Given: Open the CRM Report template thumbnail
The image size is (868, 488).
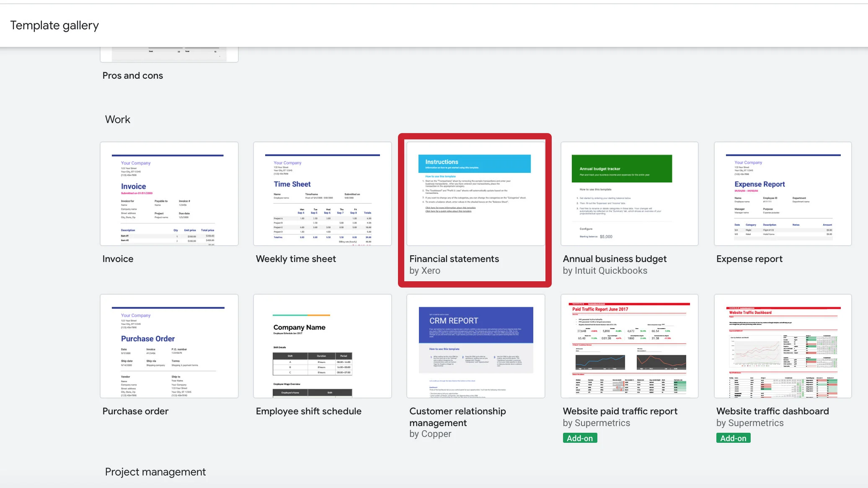Looking at the screenshot, I should (x=475, y=346).
